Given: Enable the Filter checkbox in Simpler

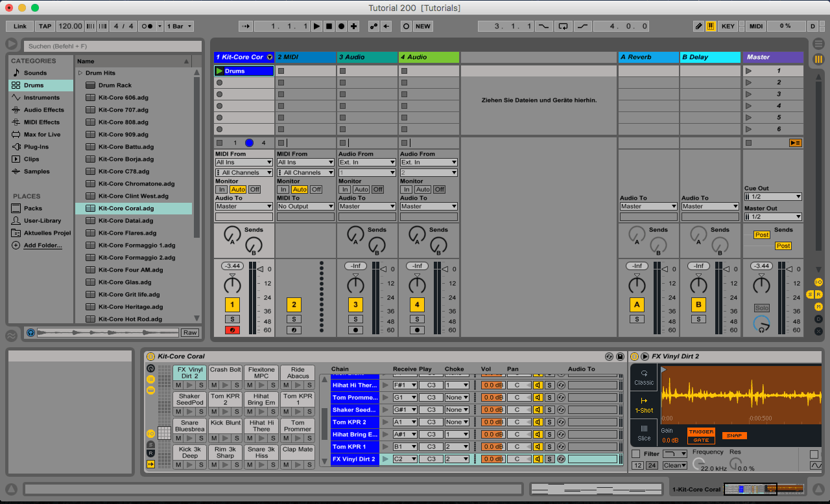Looking at the screenshot, I should pyautogui.click(x=635, y=454).
